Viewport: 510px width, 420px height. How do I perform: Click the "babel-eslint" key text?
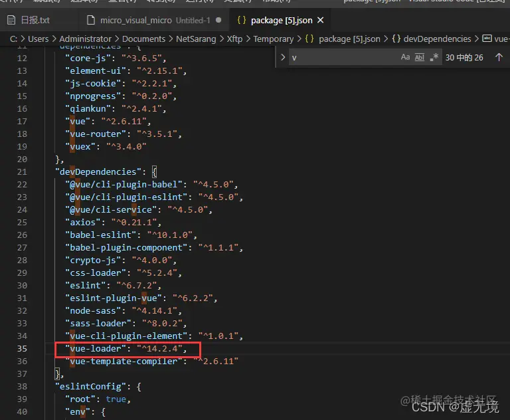100,235
